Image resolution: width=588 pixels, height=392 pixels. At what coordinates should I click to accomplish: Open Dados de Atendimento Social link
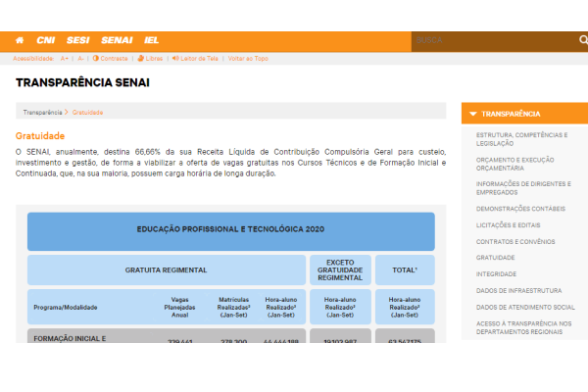[525, 307]
